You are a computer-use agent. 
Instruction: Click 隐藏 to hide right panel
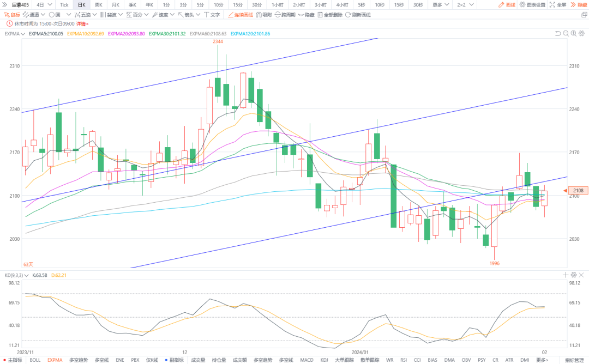[579, 5]
